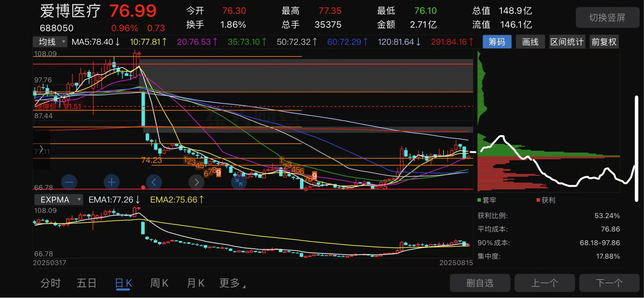Click the EMA1:77.26 value
The image size is (644, 298).
coord(114,200)
